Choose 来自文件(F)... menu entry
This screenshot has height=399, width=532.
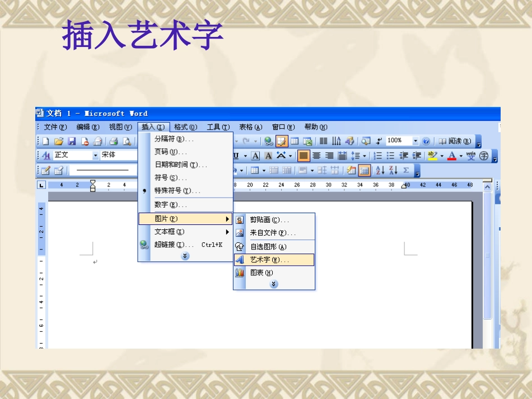click(x=274, y=233)
